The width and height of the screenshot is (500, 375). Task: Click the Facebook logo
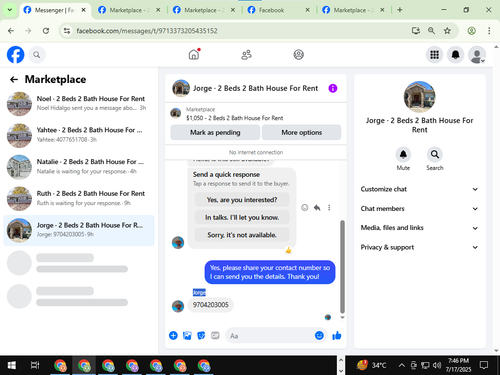(x=16, y=55)
